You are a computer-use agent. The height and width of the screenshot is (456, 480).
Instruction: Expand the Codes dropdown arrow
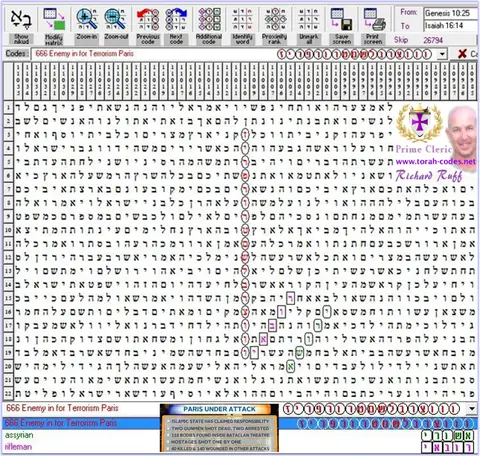tap(442, 54)
